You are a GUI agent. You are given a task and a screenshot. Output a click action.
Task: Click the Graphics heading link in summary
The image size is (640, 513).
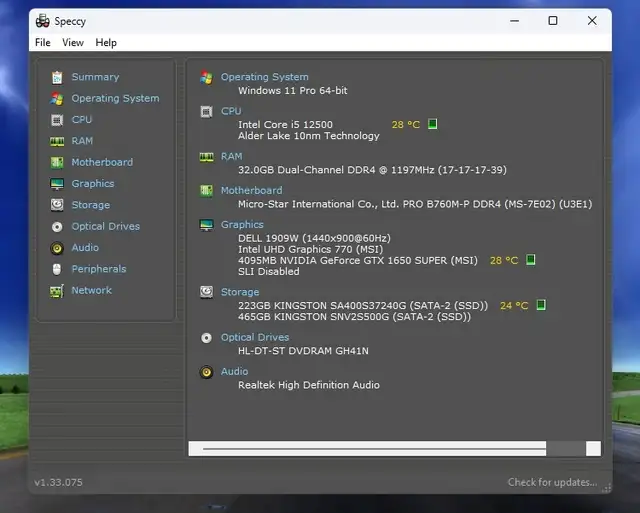tap(242, 225)
